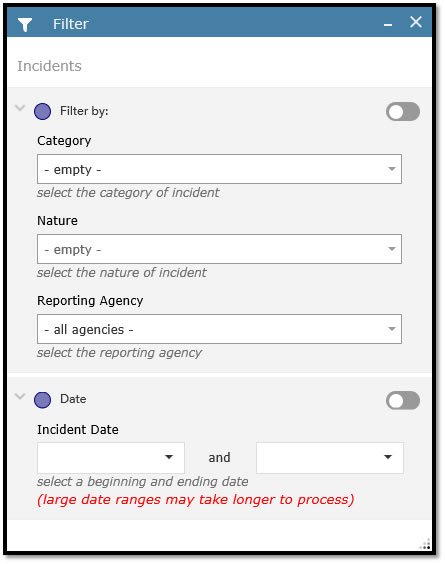Click the purple circle beside Date
Viewport: 445px width, 564px height.
pyautogui.click(x=42, y=400)
